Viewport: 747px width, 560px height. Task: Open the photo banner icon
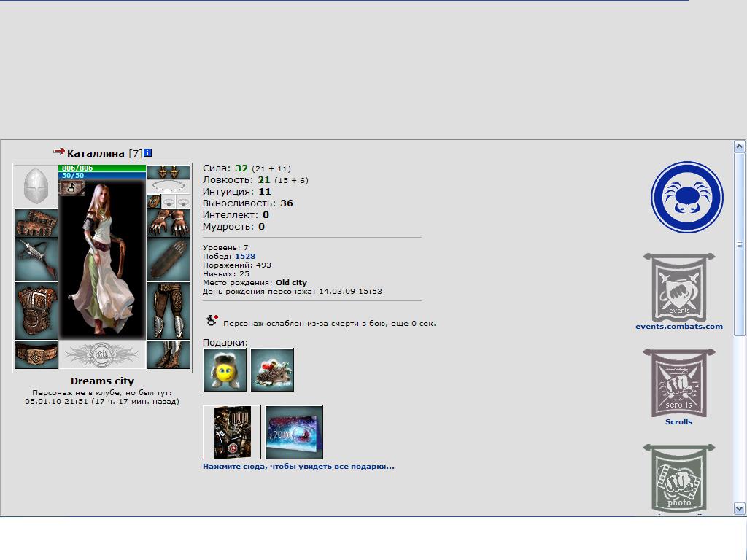pyautogui.click(x=679, y=478)
